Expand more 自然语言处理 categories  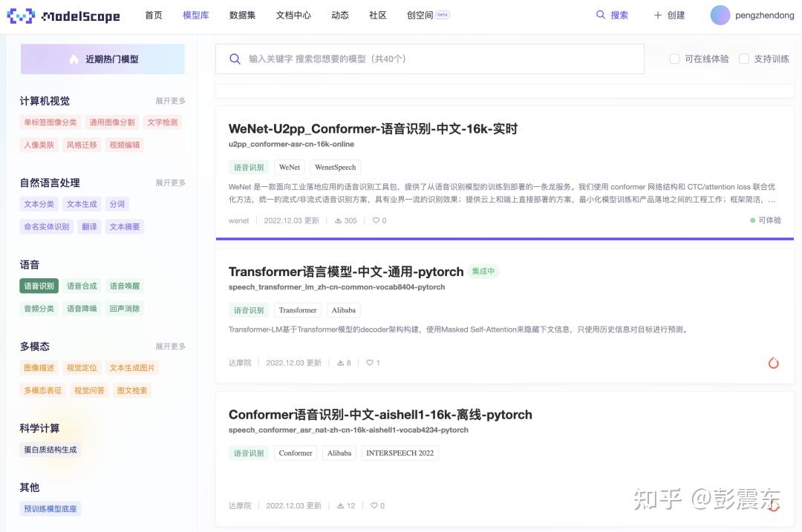tap(170, 183)
